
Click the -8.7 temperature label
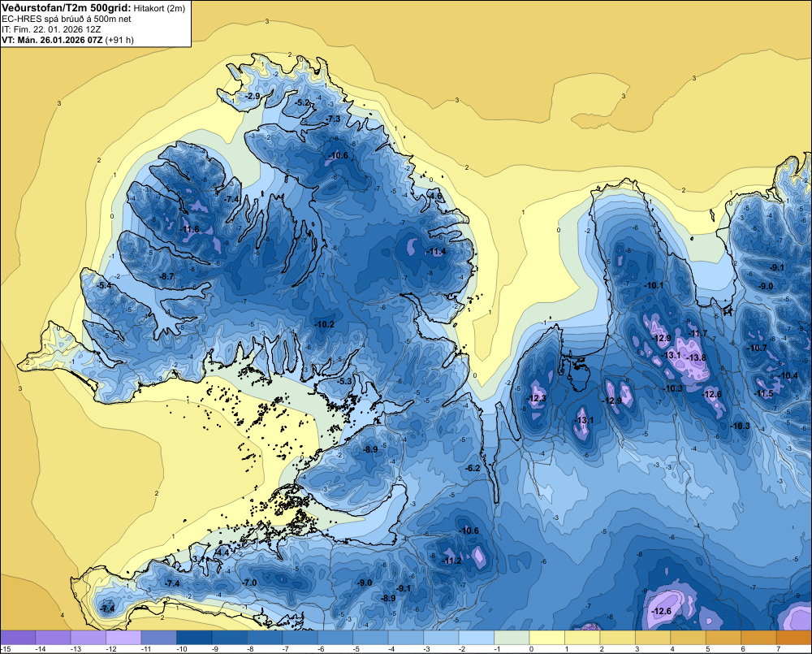tap(166, 277)
